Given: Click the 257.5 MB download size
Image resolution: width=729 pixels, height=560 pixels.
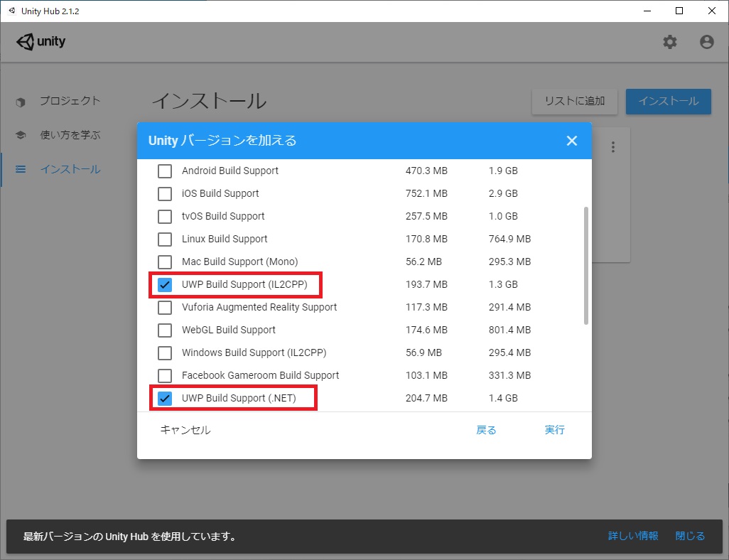Looking at the screenshot, I should pos(426,216).
